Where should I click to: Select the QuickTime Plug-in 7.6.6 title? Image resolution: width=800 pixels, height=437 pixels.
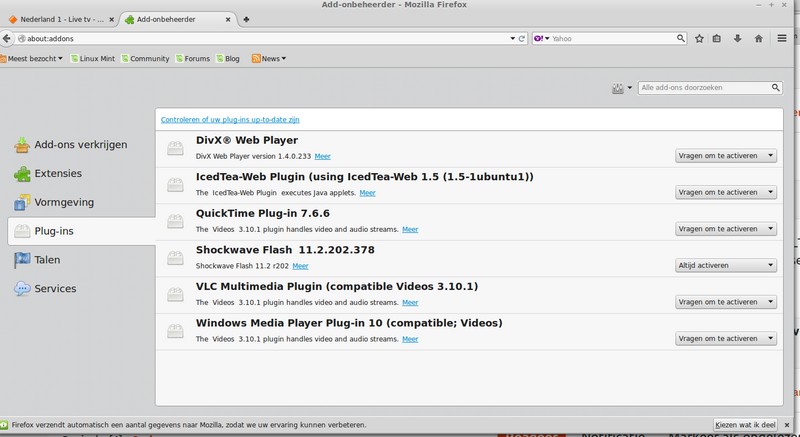coord(263,213)
